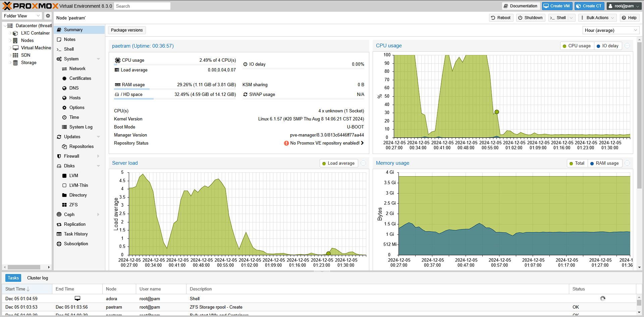Click the System Log list icon
Viewport: 644px width, 317px height.
64,127
